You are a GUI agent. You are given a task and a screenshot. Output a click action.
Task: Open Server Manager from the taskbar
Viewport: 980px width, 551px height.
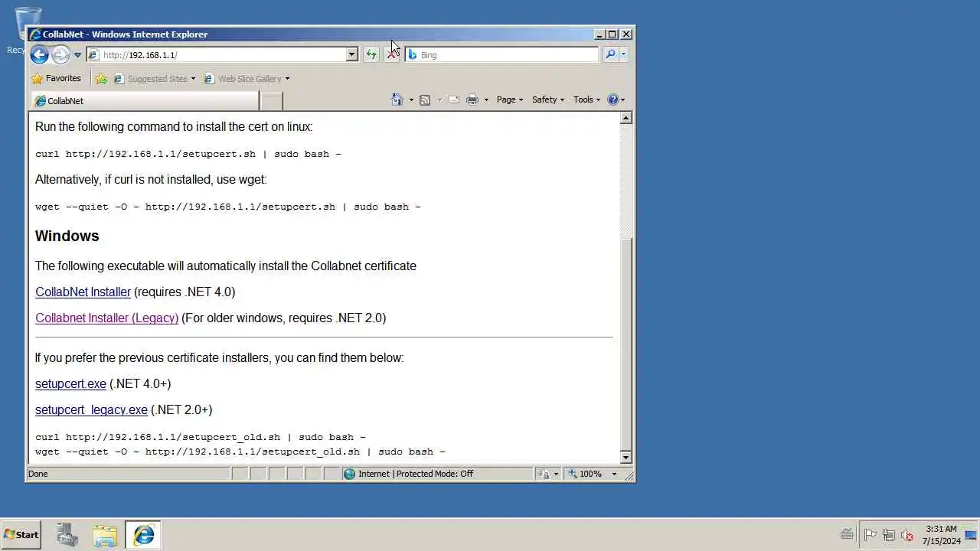point(67,535)
